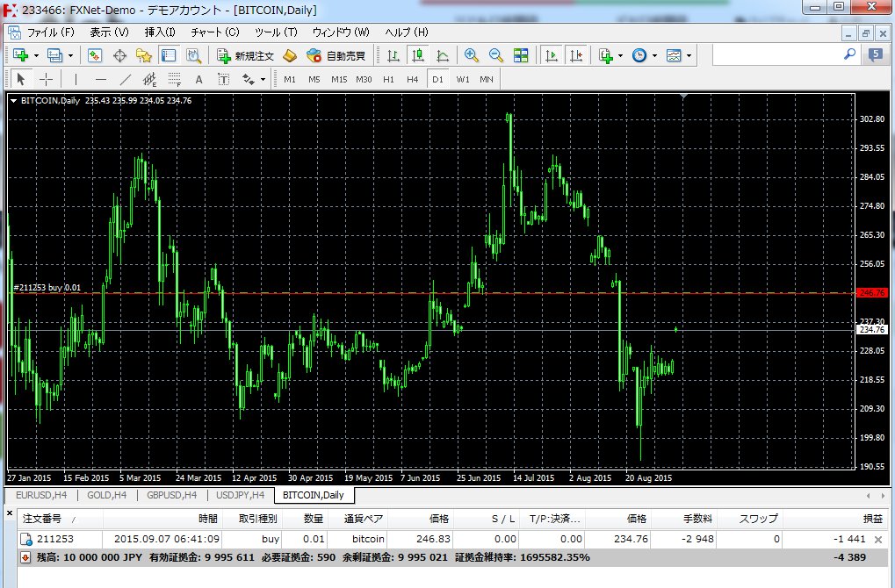Click the zoom out magnifier icon
895x588 pixels.
point(496,55)
